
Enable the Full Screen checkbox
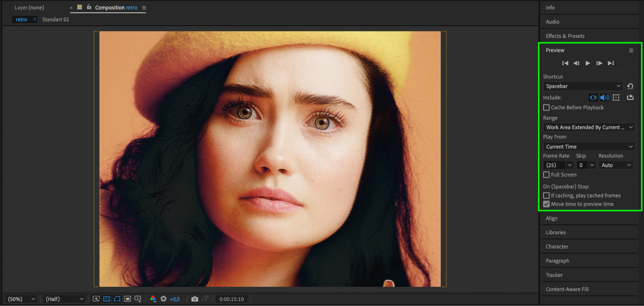click(x=546, y=175)
